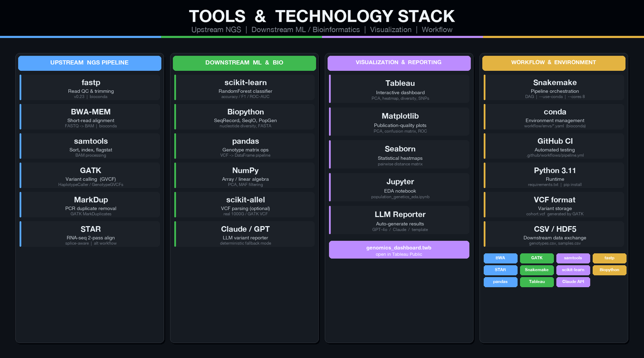Open the Biopython SeqRecord card

point(244,117)
